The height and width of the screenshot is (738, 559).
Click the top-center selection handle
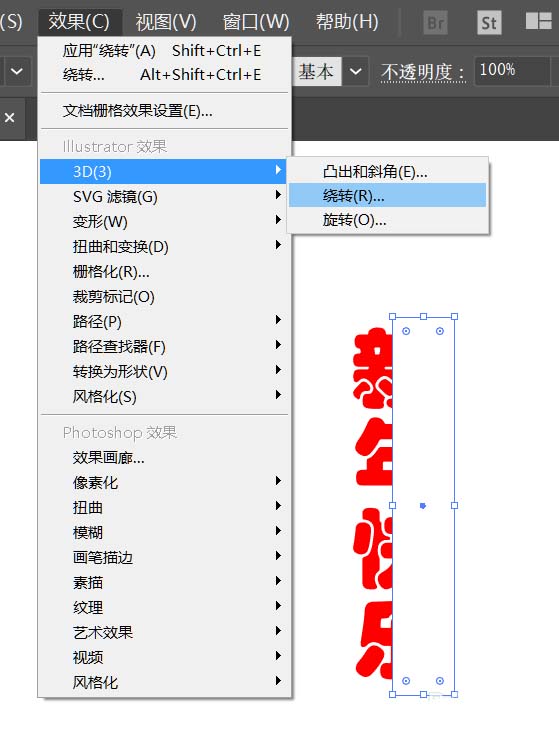pos(423,317)
